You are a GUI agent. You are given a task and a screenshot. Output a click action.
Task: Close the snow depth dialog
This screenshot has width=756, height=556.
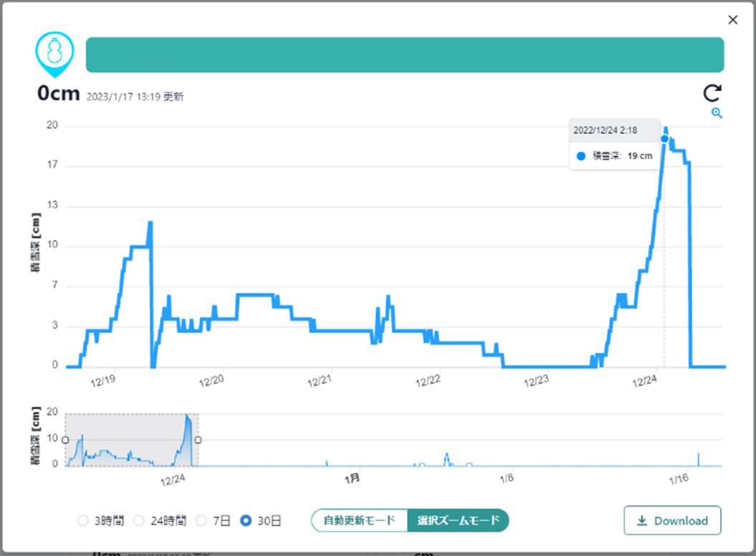(x=733, y=20)
